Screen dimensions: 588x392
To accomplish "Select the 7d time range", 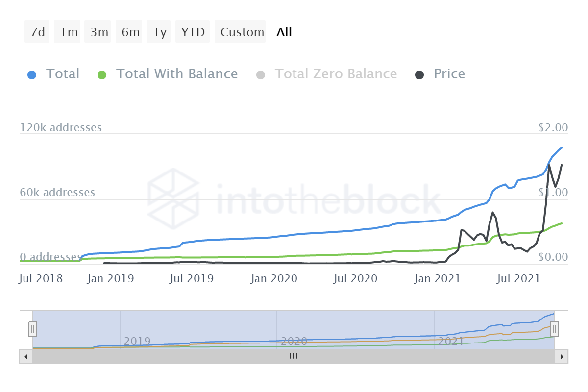I will (38, 32).
